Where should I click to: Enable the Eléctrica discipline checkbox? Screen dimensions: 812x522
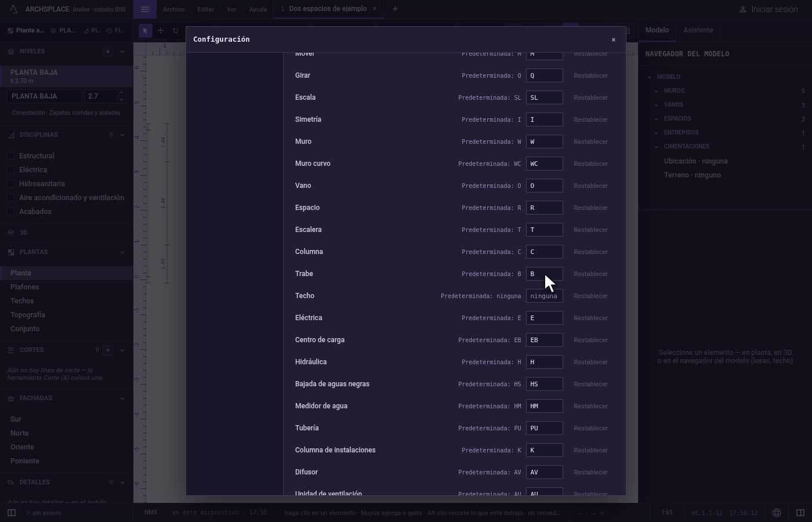10,170
